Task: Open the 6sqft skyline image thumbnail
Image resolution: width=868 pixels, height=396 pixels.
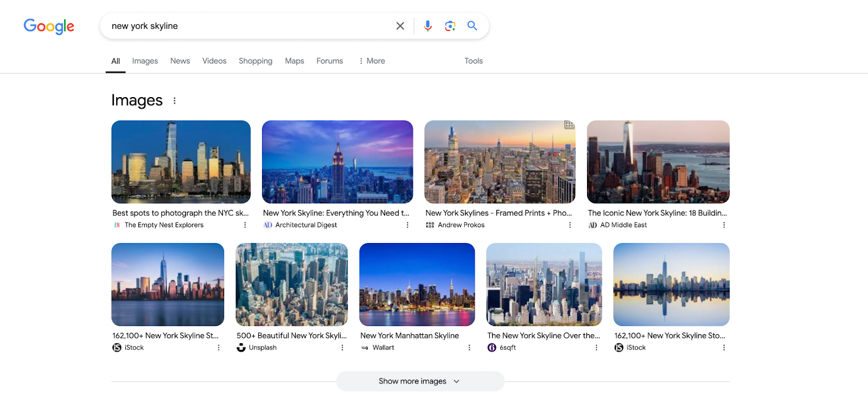Action: pos(544,284)
